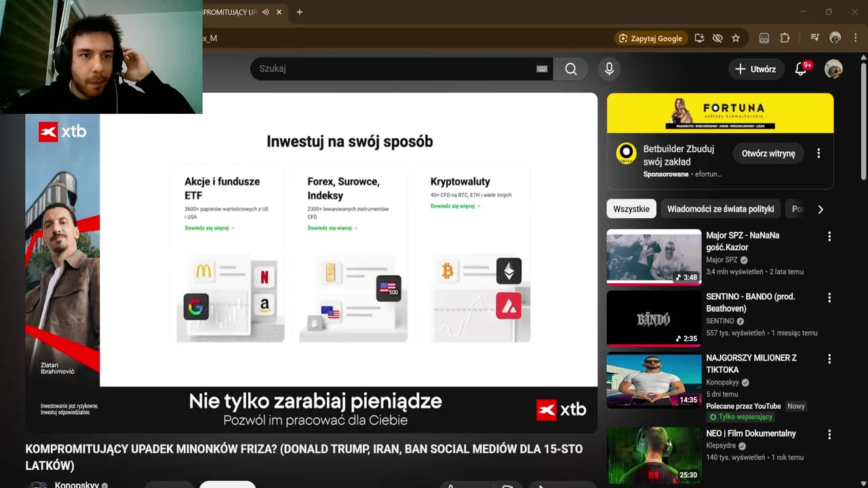The height and width of the screenshot is (488, 868).
Task: Start voice search with the microphone
Action: point(609,68)
